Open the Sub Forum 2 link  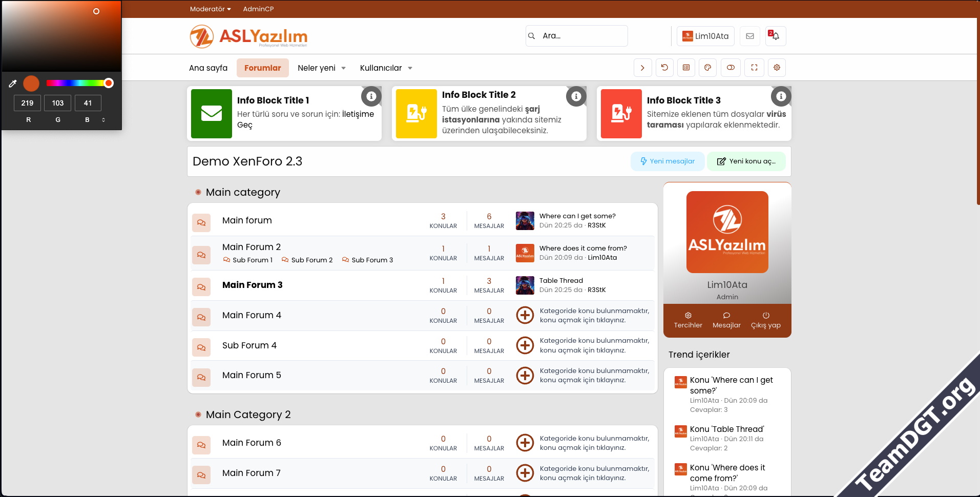click(311, 260)
